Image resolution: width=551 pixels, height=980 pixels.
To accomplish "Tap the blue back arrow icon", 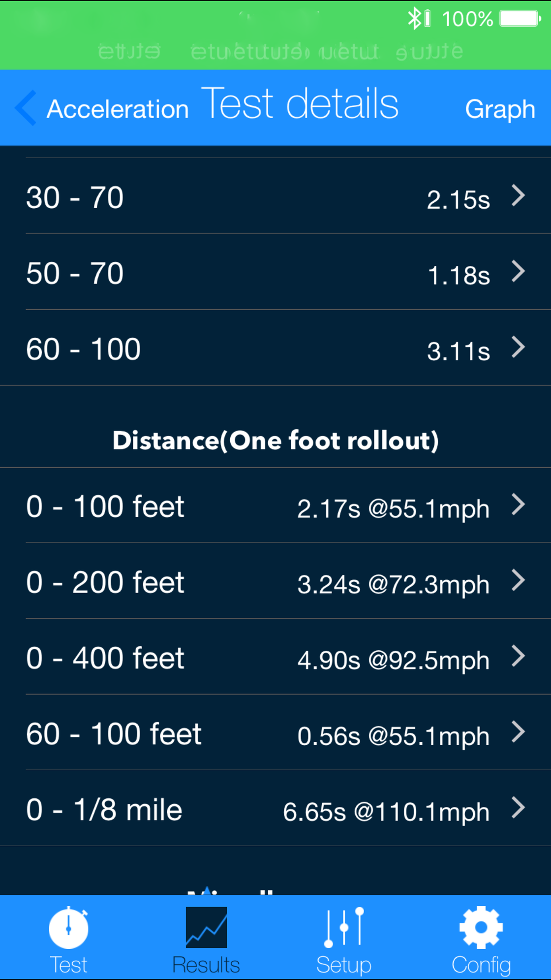I will point(26,108).
